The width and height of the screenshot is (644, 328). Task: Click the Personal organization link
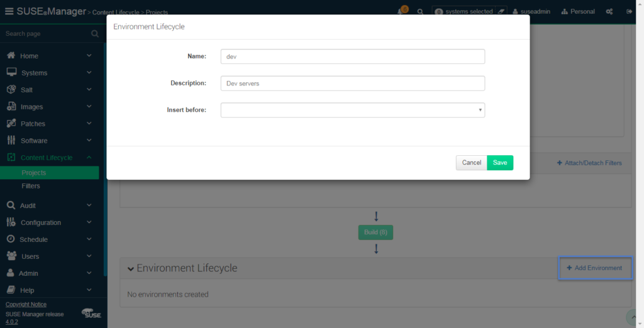(579, 11)
